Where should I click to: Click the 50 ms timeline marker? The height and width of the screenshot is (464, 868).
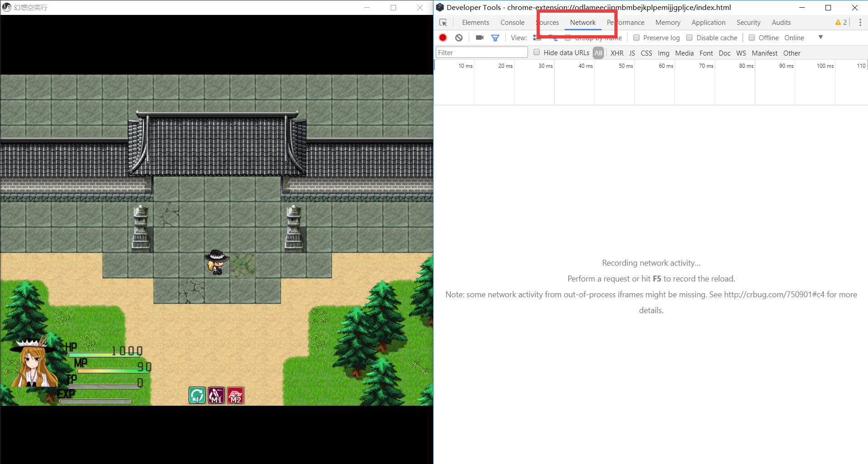(x=626, y=66)
